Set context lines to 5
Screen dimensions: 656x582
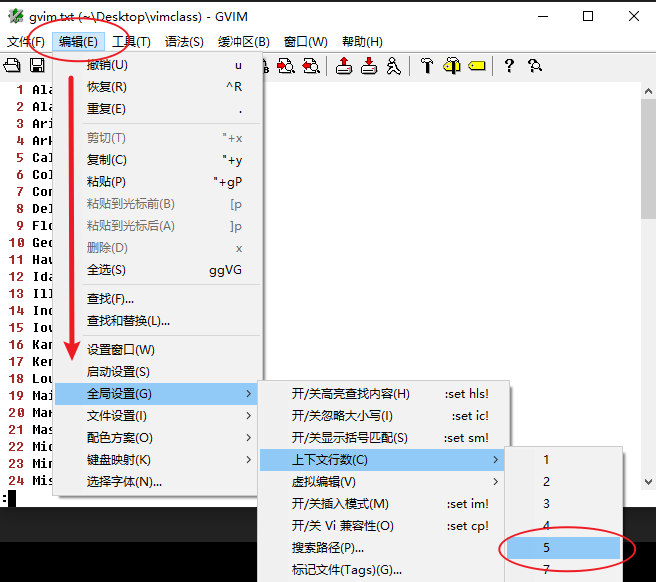pyautogui.click(x=563, y=548)
